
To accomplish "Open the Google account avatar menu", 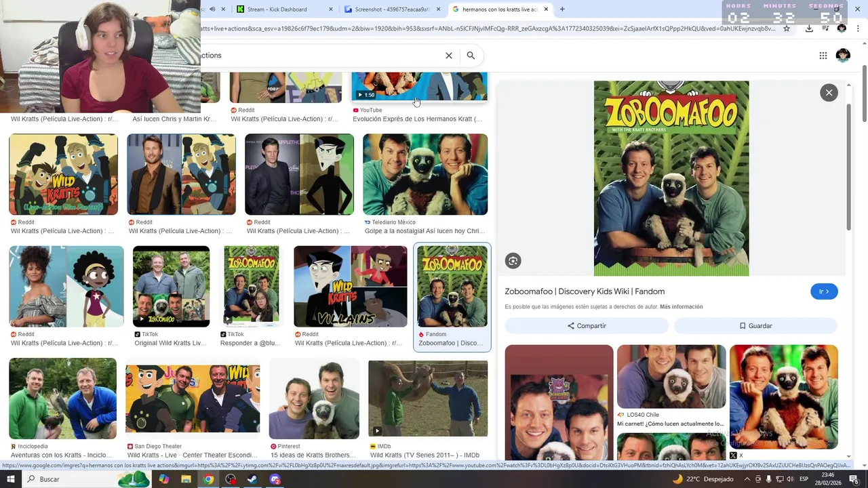I will [x=843, y=56].
